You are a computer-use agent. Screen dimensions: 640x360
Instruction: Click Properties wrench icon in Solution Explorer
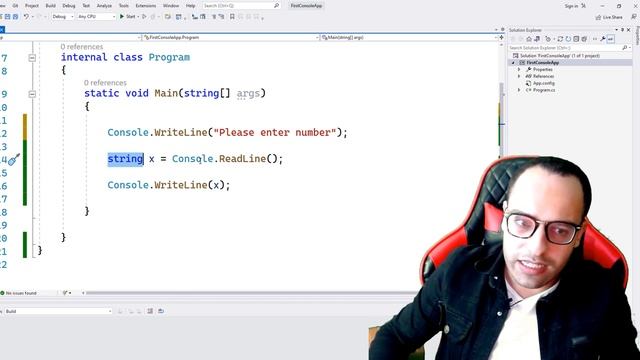(x=602, y=39)
